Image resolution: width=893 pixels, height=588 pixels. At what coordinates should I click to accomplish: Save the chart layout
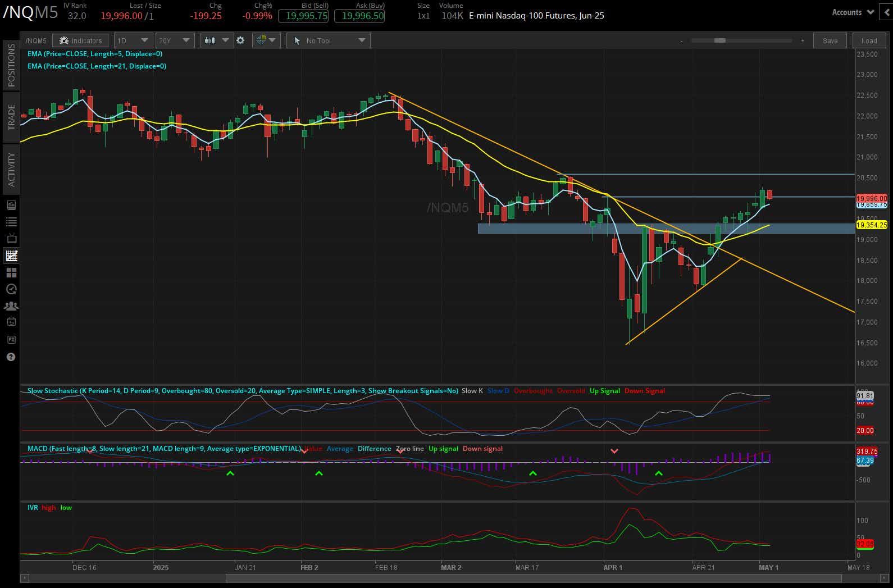click(x=830, y=40)
